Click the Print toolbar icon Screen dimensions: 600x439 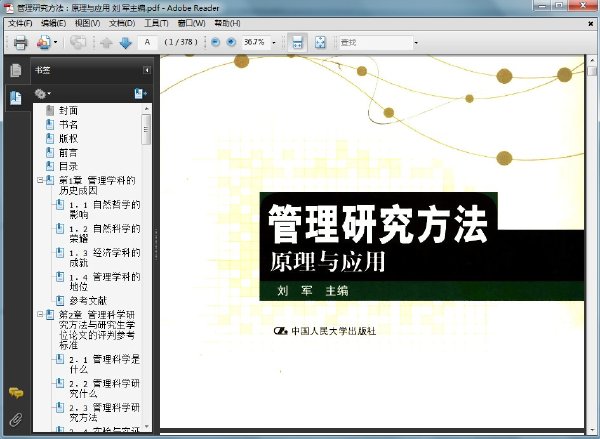21,42
